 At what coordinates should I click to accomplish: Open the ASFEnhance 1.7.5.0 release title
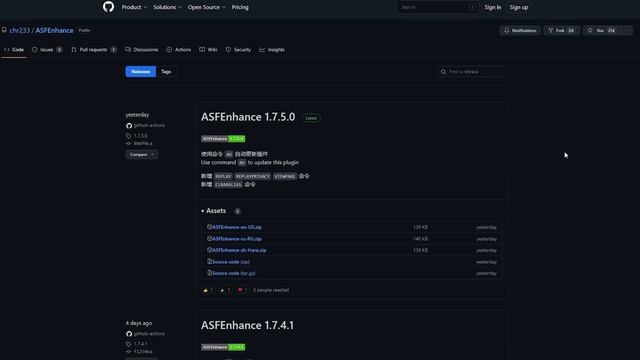pyautogui.click(x=248, y=117)
